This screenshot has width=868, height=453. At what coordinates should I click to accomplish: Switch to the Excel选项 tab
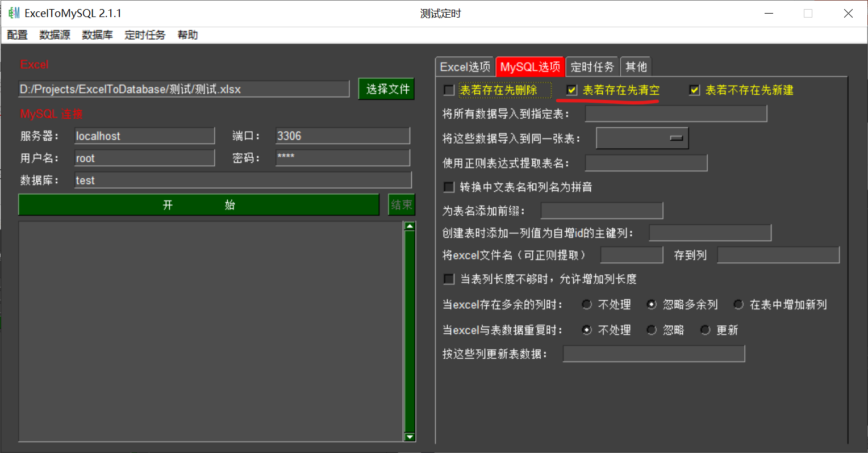pos(465,67)
